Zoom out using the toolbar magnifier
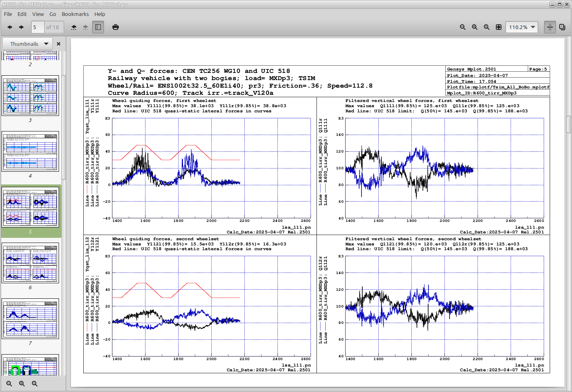This screenshot has height=392, width=572. [463, 27]
